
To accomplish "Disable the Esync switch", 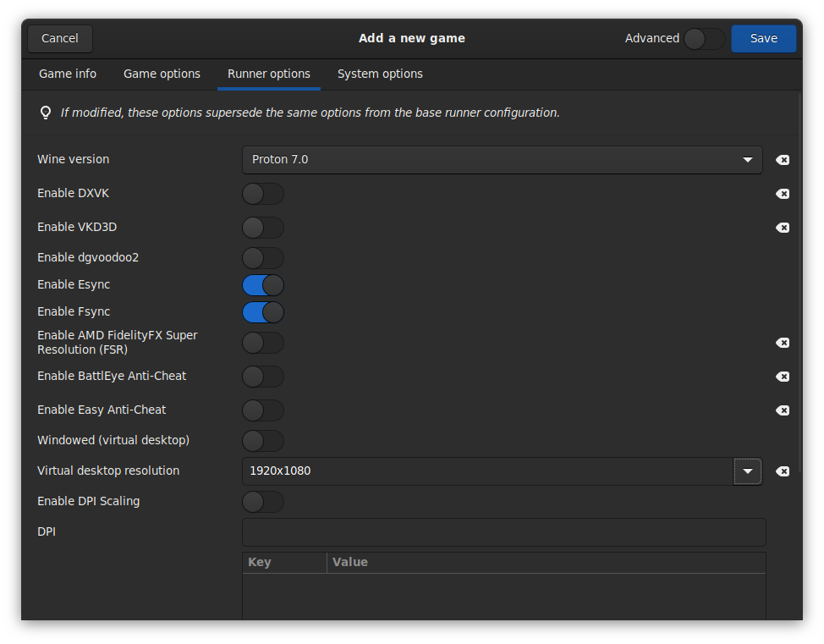I will (263, 285).
